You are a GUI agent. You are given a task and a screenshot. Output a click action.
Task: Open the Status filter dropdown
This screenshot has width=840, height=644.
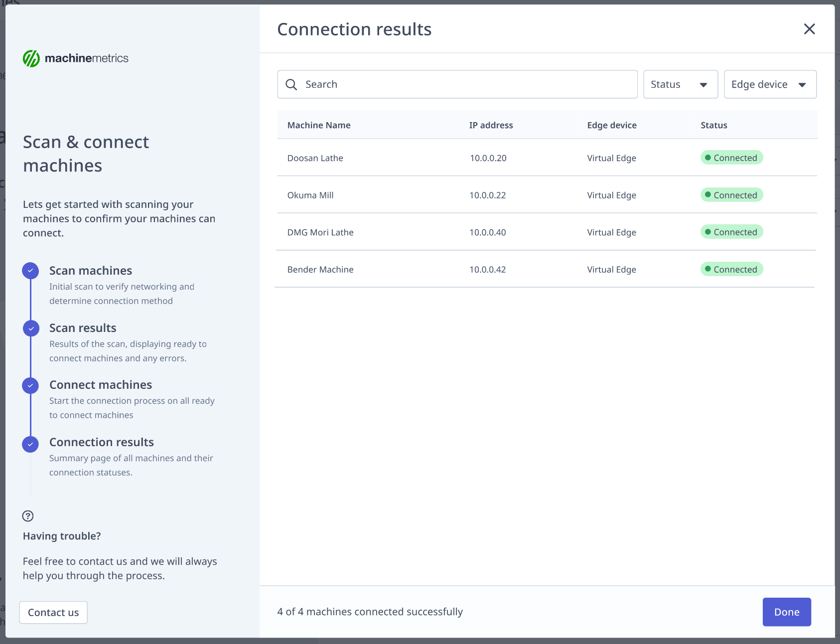pyautogui.click(x=680, y=84)
